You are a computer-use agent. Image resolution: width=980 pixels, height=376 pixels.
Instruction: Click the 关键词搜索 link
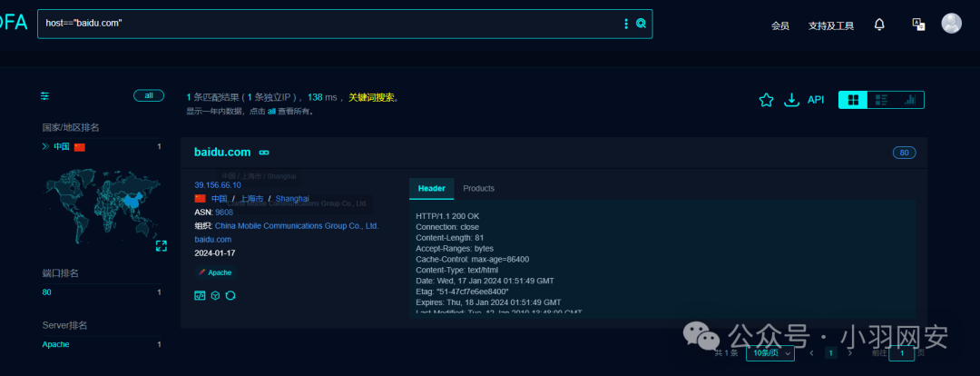point(371,97)
